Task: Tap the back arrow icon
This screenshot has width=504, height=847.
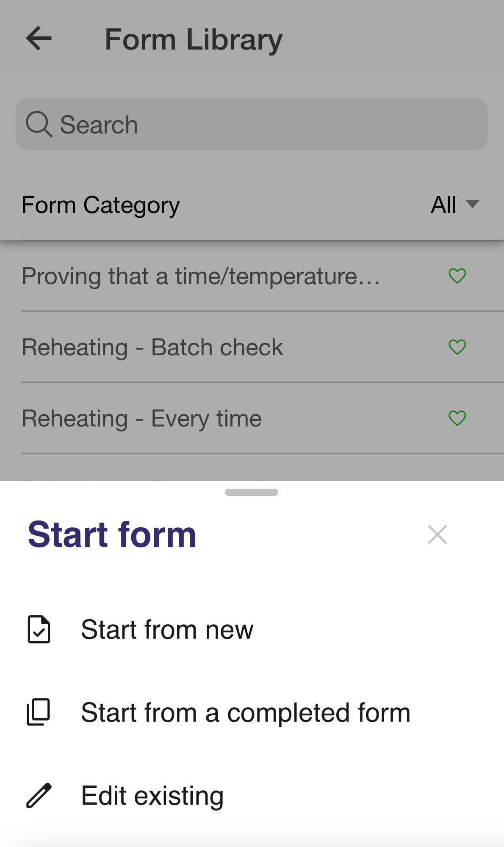Action: pos(39,39)
